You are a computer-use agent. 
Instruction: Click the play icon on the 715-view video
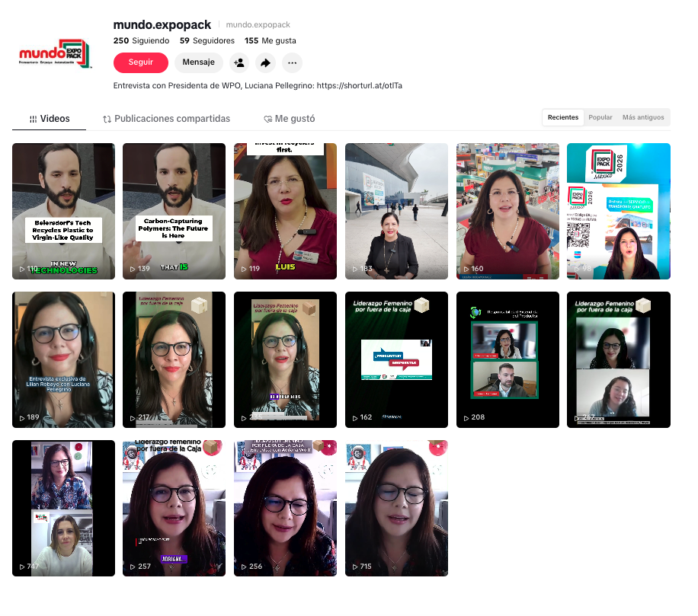click(355, 567)
